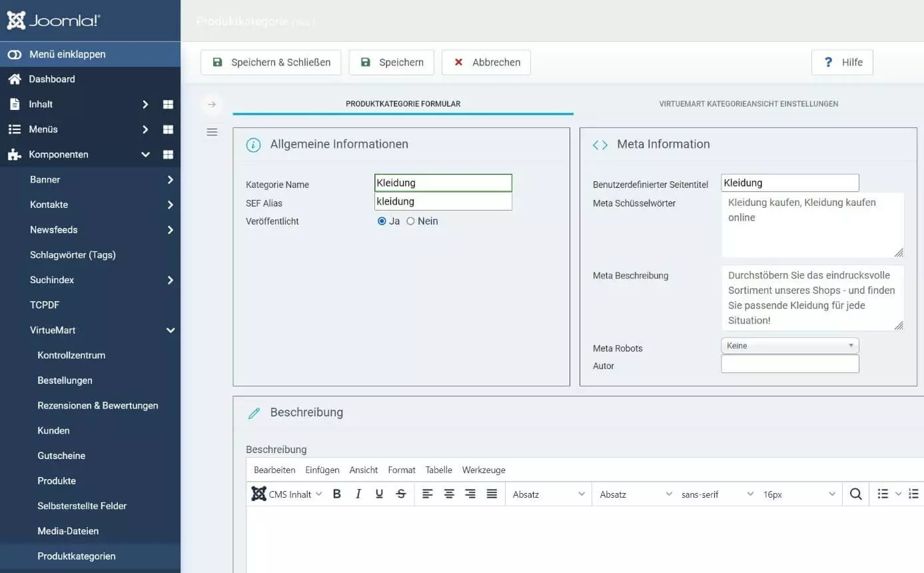924x573 pixels.
Task: Expand the Suchindex submenu
Action: (171, 281)
